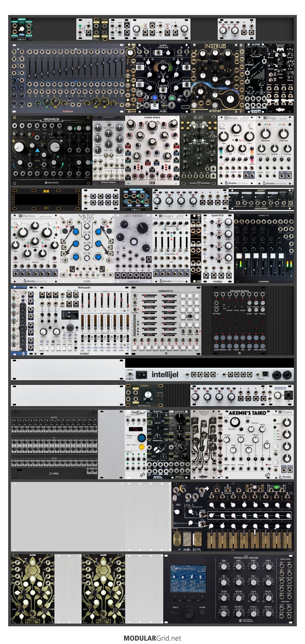Adjust the Ikarie CUTOFF knob
This screenshot has width=305, height=644.
[255, 51]
